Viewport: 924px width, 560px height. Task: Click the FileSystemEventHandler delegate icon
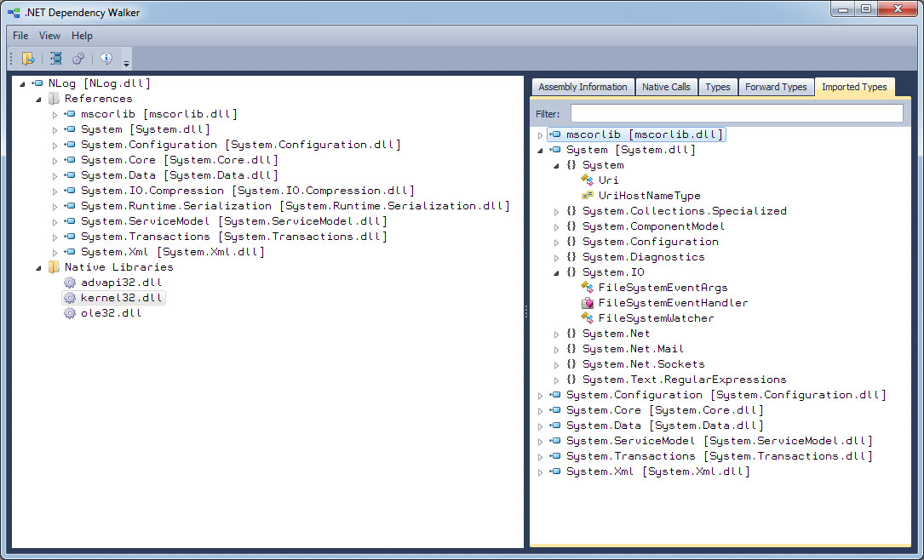587,303
